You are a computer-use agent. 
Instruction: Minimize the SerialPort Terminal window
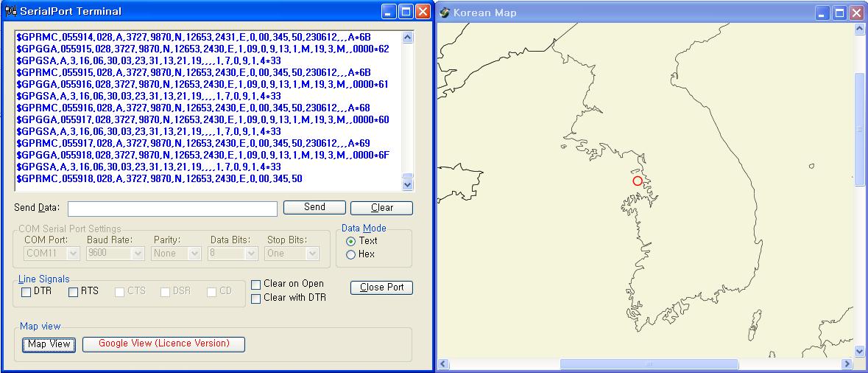pyautogui.click(x=389, y=12)
